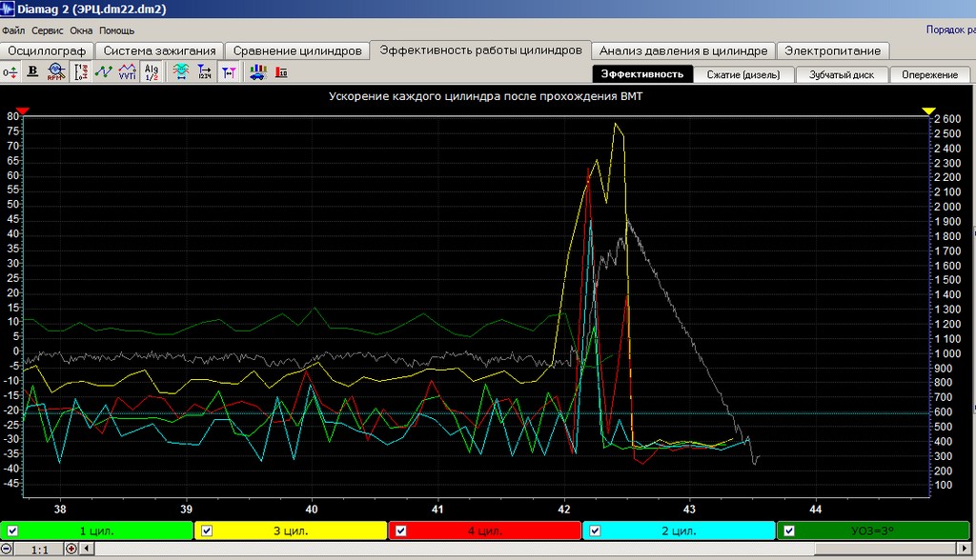Click the zero-offset up/down arrows icon

click(10, 72)
